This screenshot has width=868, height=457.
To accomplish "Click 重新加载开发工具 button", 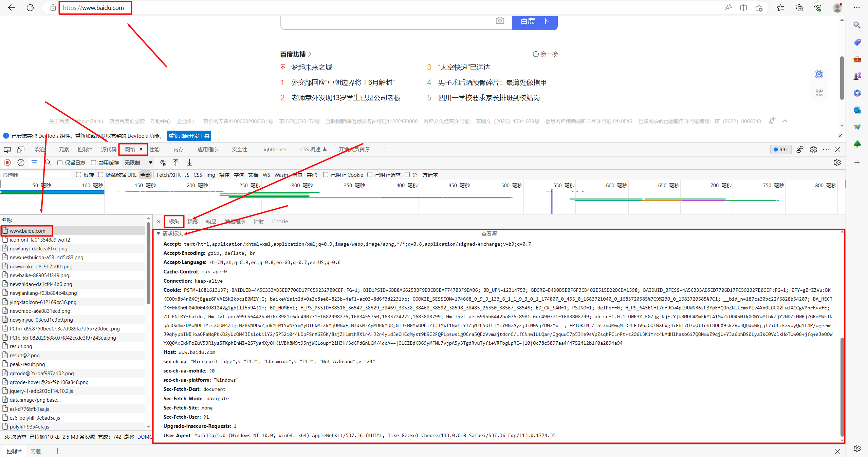I will click(189, 136).
